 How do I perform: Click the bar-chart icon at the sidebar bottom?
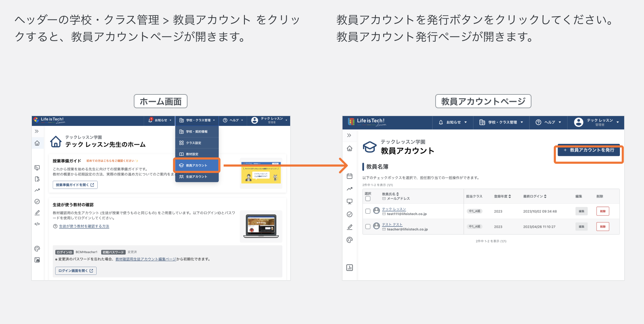tap(350, 268)
